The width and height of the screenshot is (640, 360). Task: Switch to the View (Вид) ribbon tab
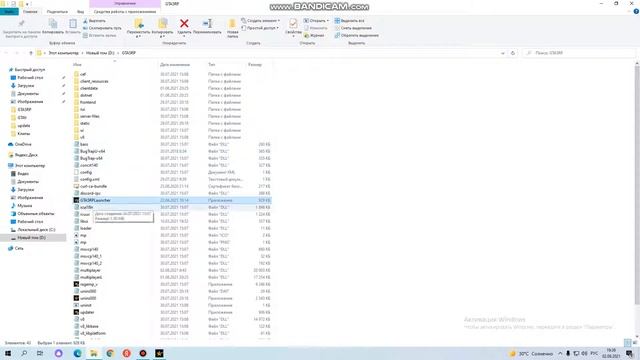pos(80,12)
